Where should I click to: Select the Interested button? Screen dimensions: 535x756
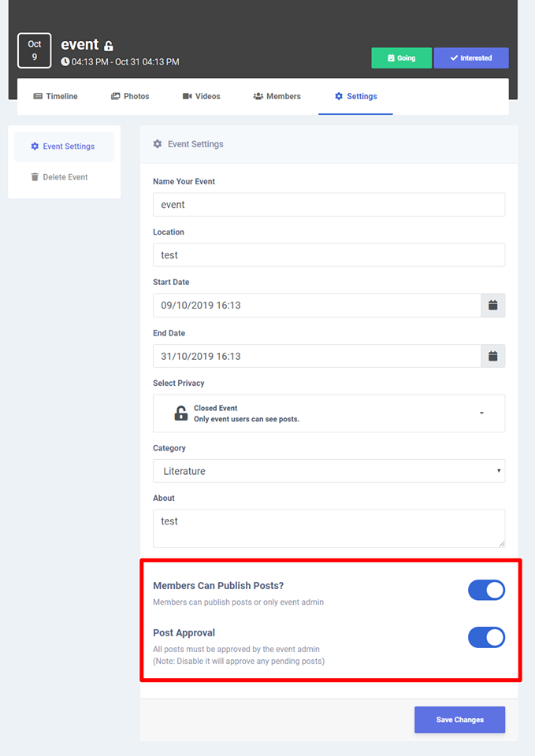point(471,57)
